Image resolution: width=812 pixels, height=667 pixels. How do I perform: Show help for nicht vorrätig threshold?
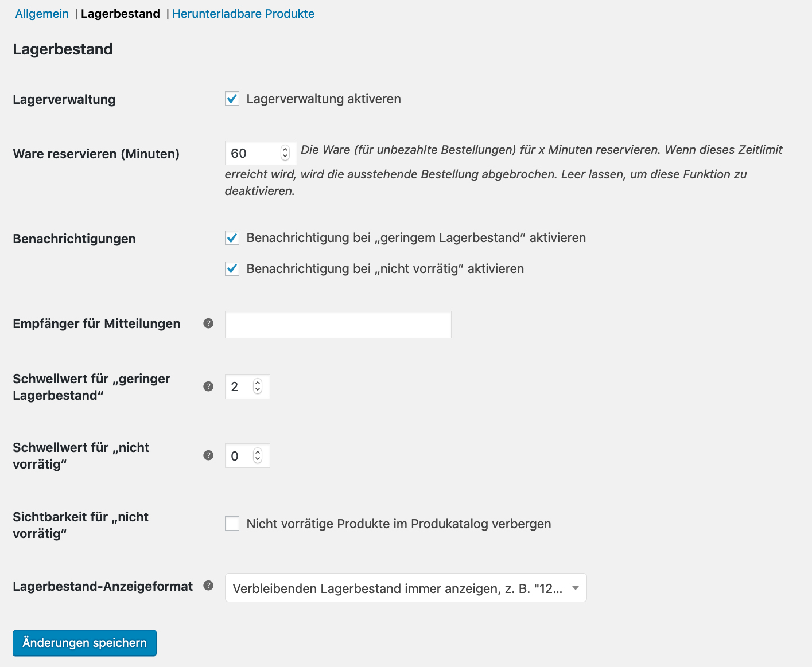(208, 455)
